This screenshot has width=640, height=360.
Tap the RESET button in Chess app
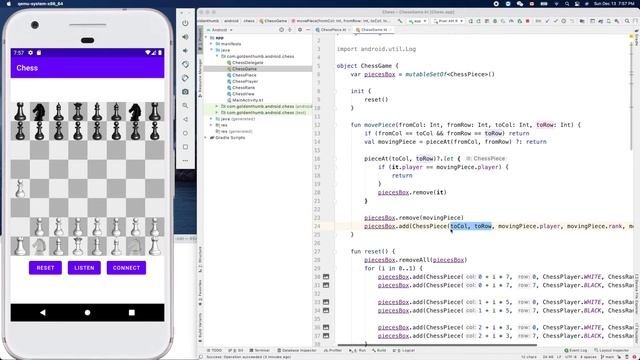(x=45, y=268)
